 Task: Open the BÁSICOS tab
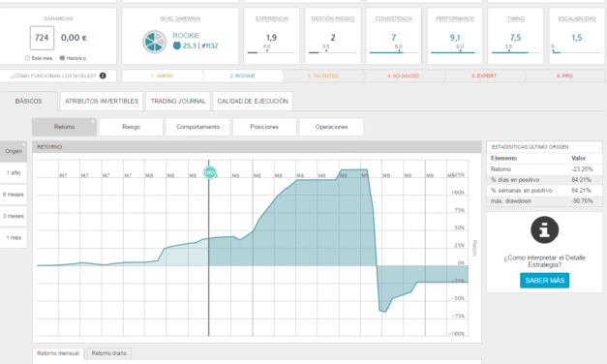(x=29, y=102)
